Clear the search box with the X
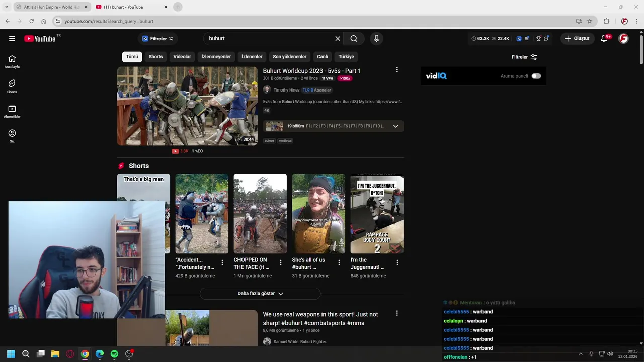Viewport: 644px width, 362px height. pyautogui.click(x=338, y=39)
